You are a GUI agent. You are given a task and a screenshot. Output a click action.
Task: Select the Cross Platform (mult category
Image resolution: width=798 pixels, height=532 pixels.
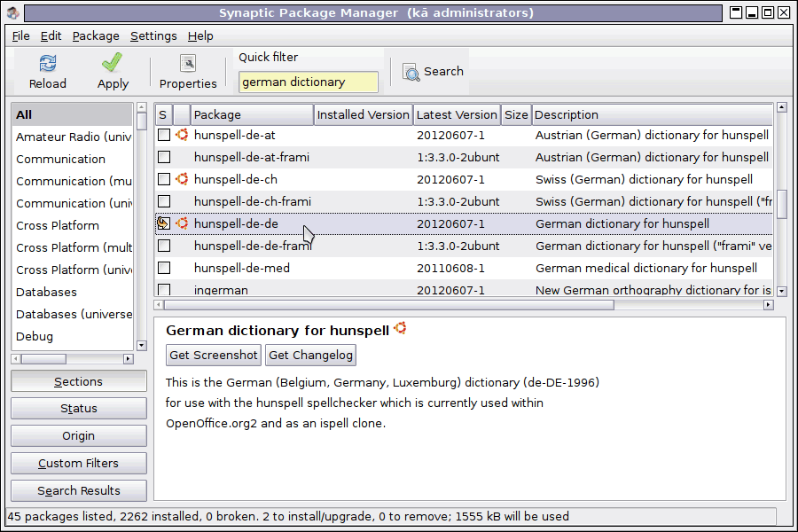[x=73, y=247]
